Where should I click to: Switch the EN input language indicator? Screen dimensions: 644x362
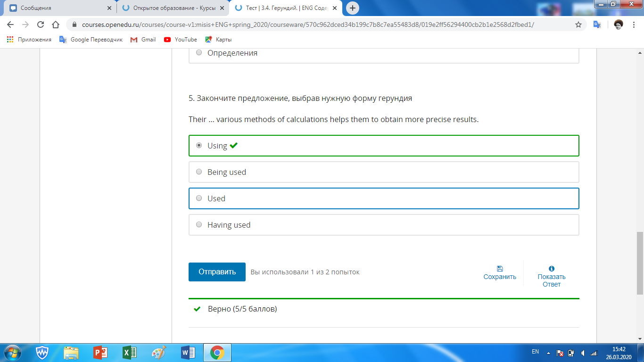click(535, 352)
